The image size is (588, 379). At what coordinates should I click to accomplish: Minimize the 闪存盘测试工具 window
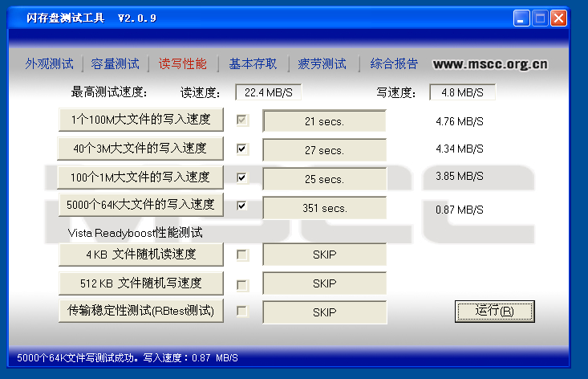coord(521,18)
